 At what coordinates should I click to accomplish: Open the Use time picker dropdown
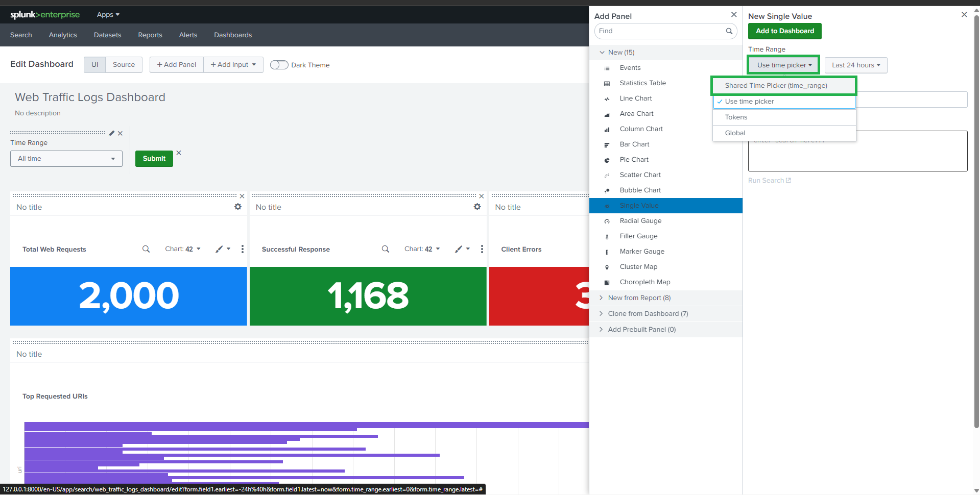784,65
